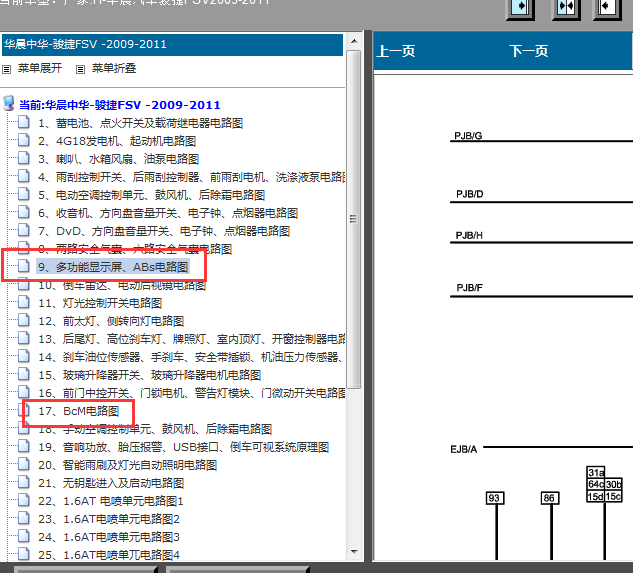
Task: Click connector pin box 93 in diagram
Action: tap(495, 498)
